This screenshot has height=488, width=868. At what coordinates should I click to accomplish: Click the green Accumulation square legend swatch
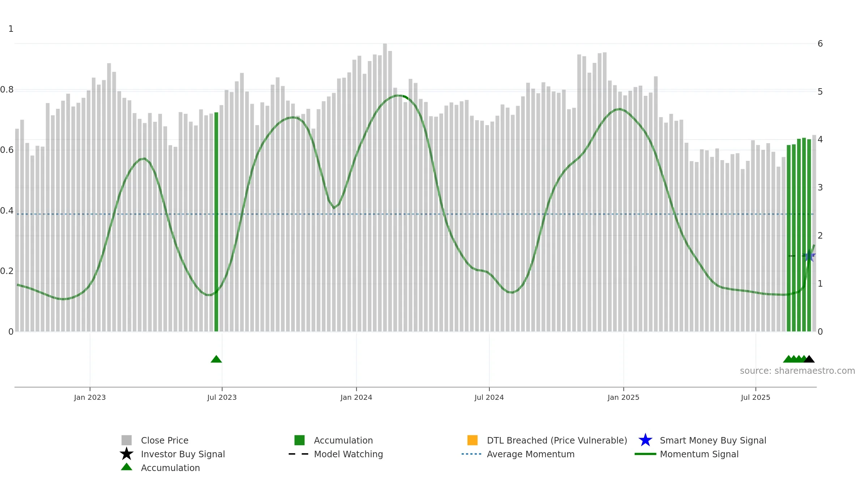tap(299, 440)
